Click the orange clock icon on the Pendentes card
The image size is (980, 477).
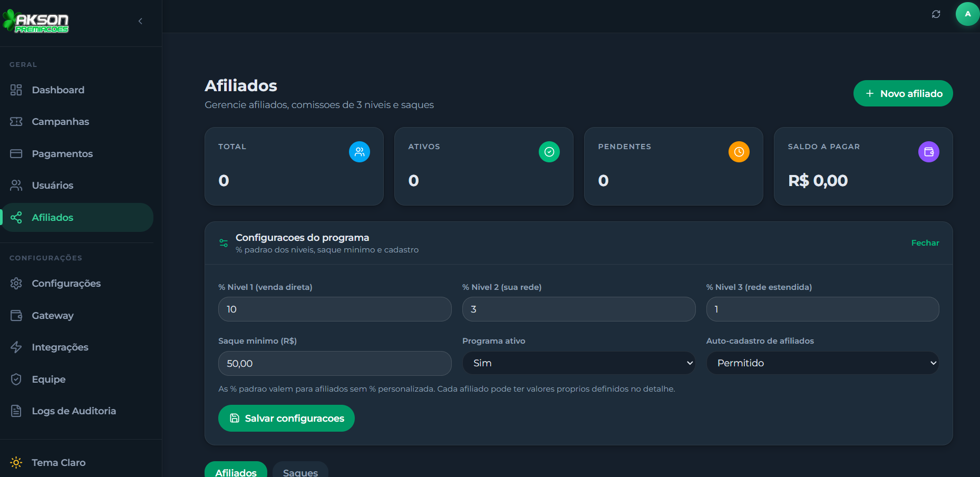pyautogui.click(x=739, y=152)
